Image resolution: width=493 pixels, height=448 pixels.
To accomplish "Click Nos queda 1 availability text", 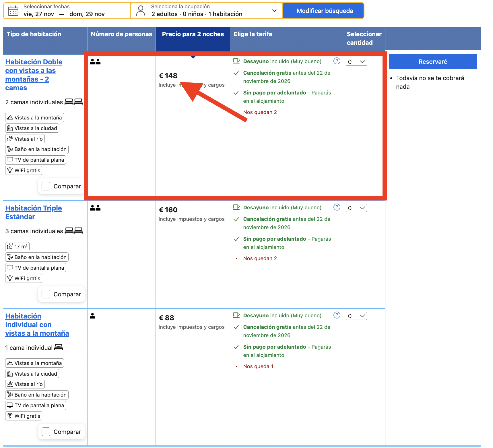I will 258,366.
